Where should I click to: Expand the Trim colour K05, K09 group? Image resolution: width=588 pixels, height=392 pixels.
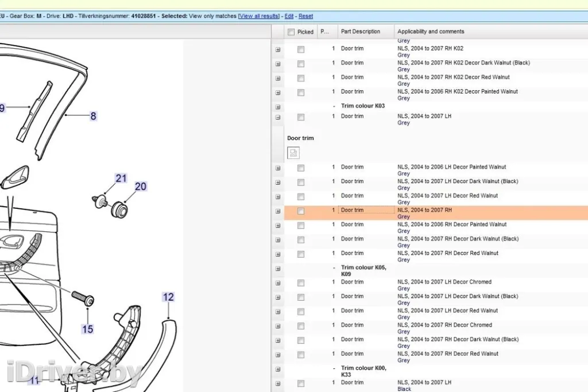click(278, 269)
